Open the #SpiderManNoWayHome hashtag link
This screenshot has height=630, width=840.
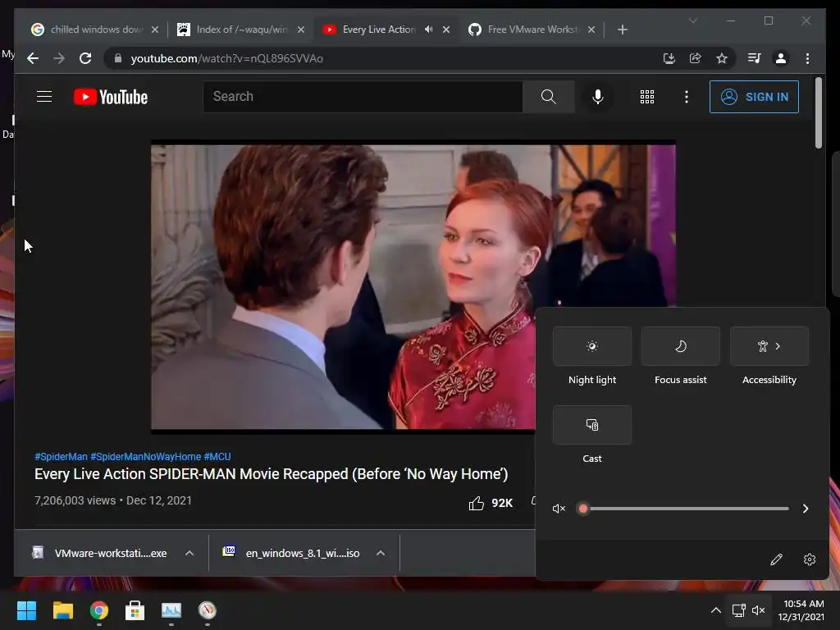[146, 456]
